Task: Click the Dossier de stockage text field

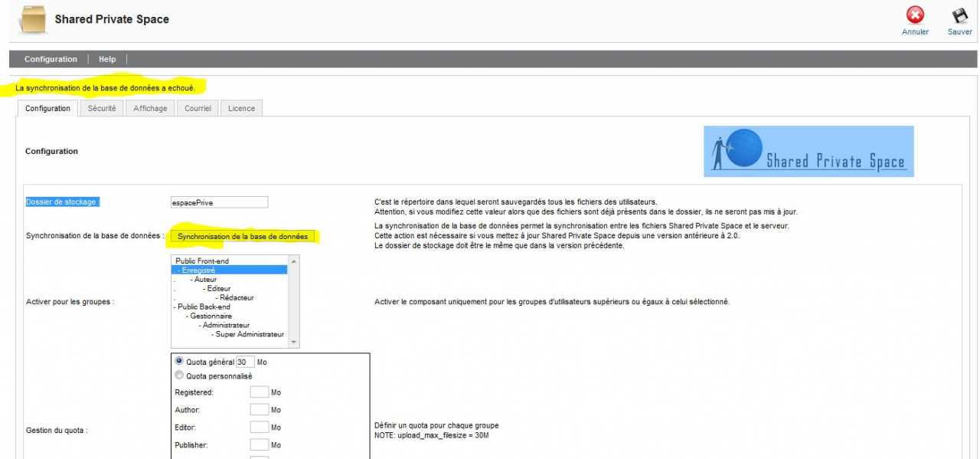Action: coord(220,202)
